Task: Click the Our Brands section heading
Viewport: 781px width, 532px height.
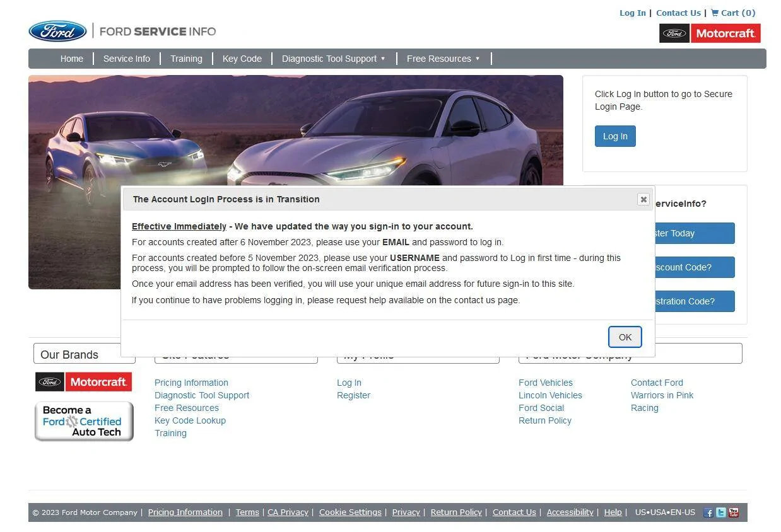Action: (69, 355)
